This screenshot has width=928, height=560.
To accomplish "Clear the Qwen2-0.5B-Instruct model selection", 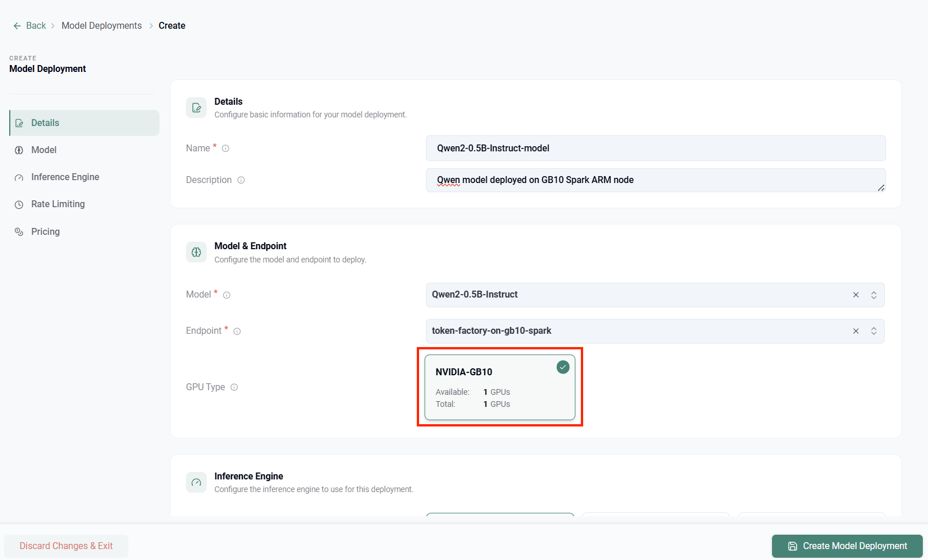I will pos(856,295).
